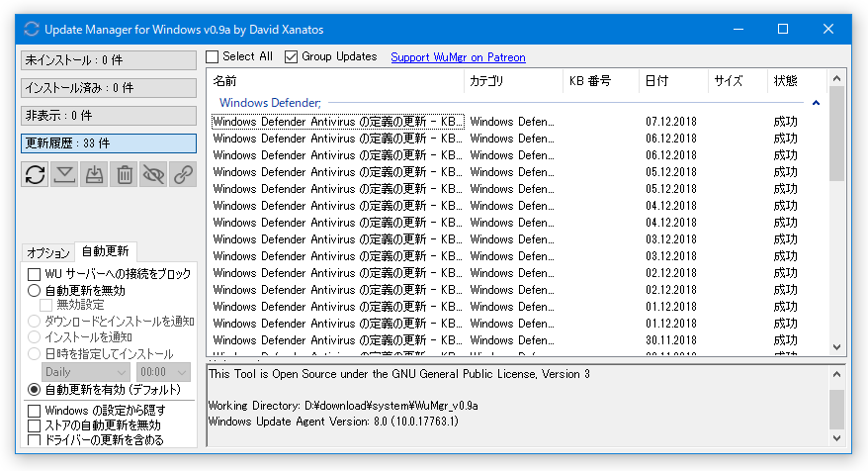Open the 00:00 time dropdown
The width and height of the screenshot is (868, 471).
tap(163, 372)
